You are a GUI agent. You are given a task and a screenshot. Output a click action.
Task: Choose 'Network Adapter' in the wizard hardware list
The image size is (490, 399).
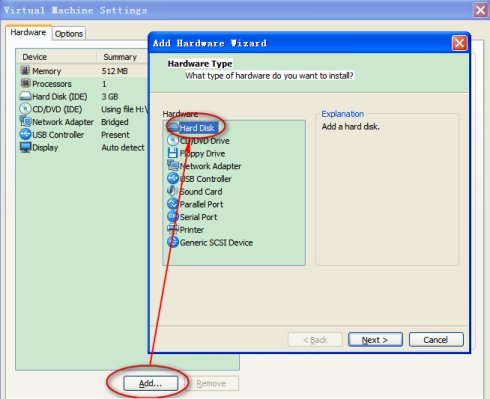tap(210, 166)
